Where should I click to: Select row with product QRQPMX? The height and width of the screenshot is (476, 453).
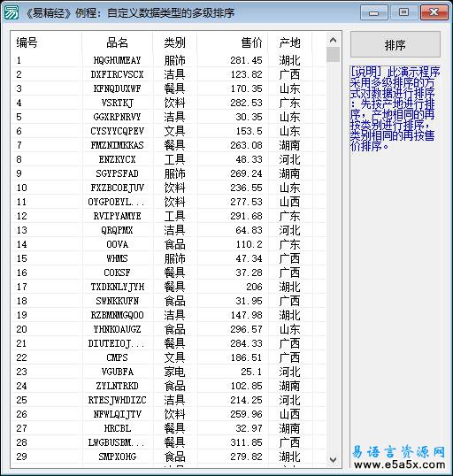pos(169,230)
